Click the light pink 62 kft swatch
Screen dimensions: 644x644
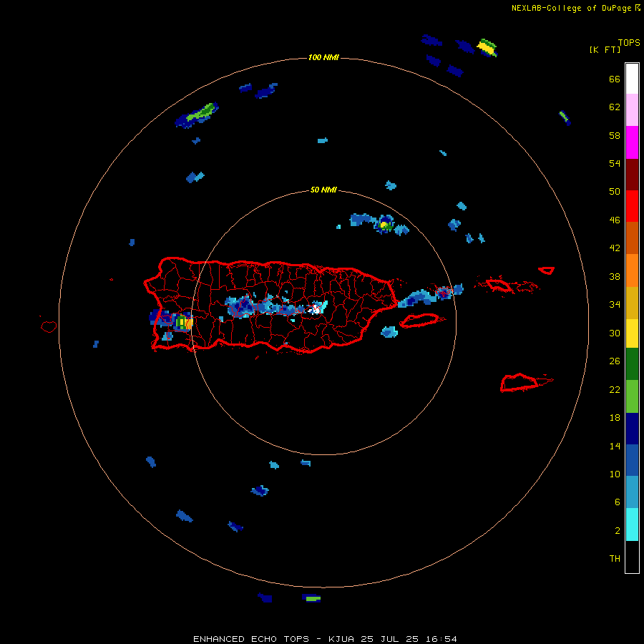click(632, 110)
